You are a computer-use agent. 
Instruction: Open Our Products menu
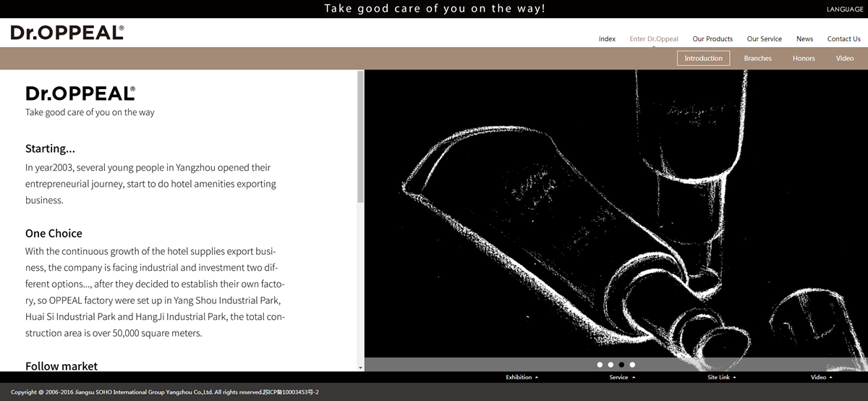point(712,39)
